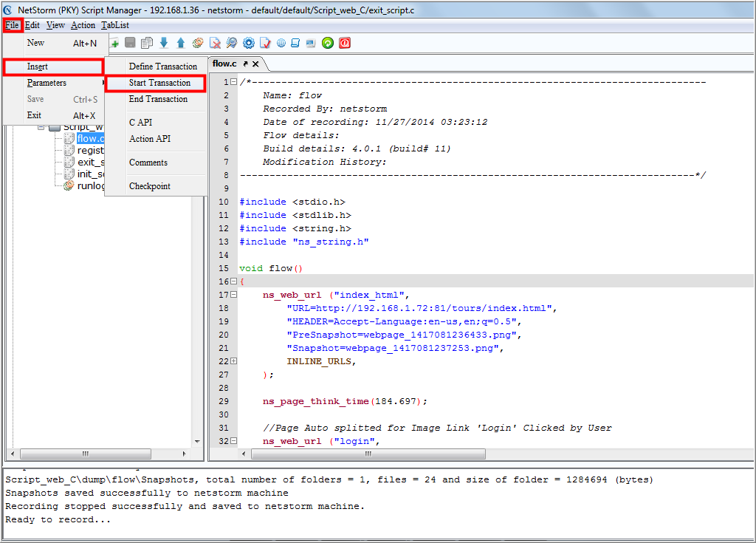Click the editor scroll-left arrow
756x543 pixels.
[x=244, y=454]
